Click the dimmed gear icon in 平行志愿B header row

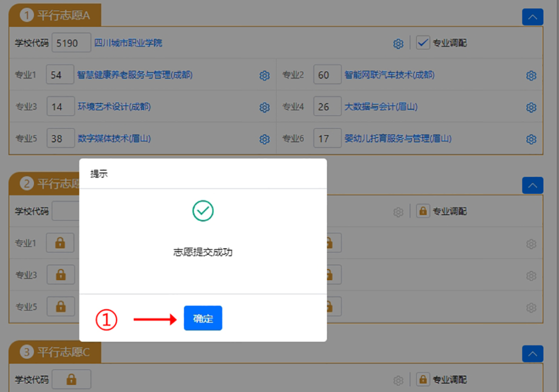398,211
